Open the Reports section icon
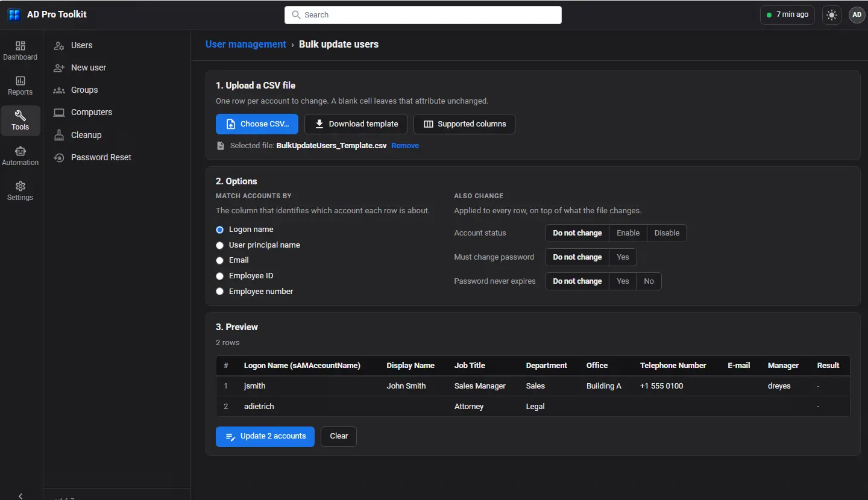Screen dimensions: 868x500 [x=20, y=81]
